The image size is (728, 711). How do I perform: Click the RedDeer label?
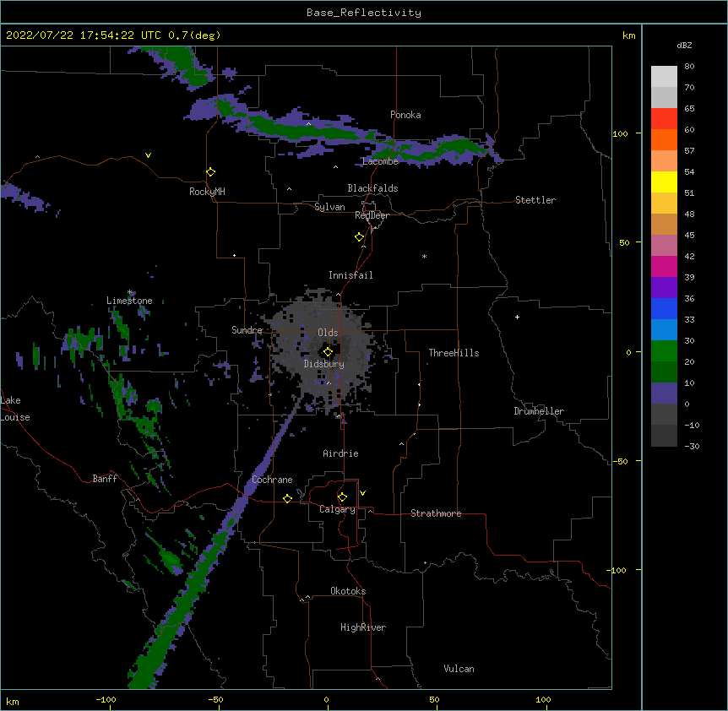pos(372,215)
